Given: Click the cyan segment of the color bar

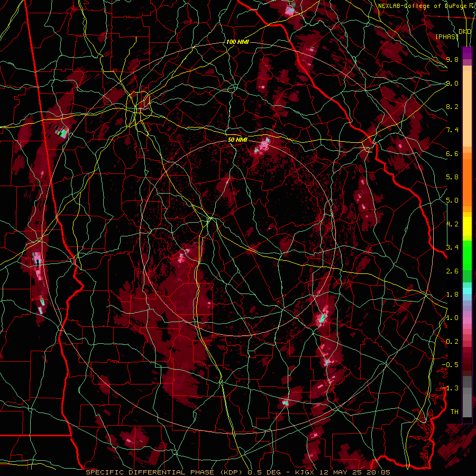Looking at the screenshot, I should click(x=467, y=291).
